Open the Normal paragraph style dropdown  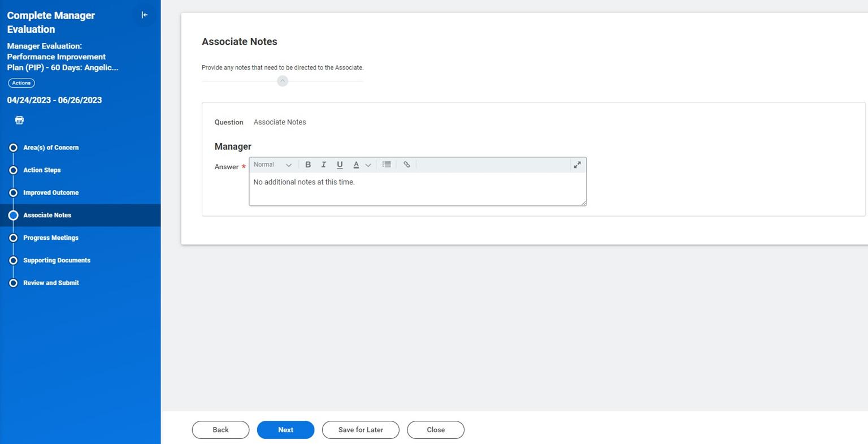click(x=272, y=165)
